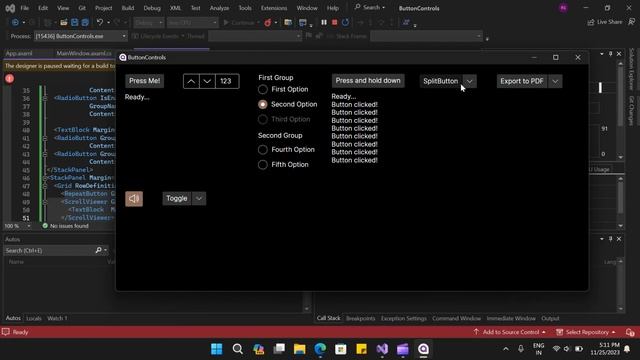
Task: Save all files with double-disk icon
Action: pos(85,22)
